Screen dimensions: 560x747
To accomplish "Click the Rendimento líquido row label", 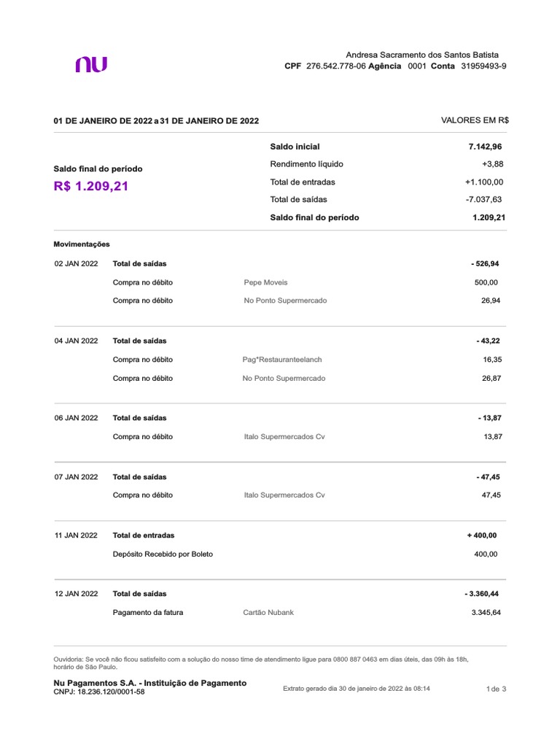I will (306, 164).
